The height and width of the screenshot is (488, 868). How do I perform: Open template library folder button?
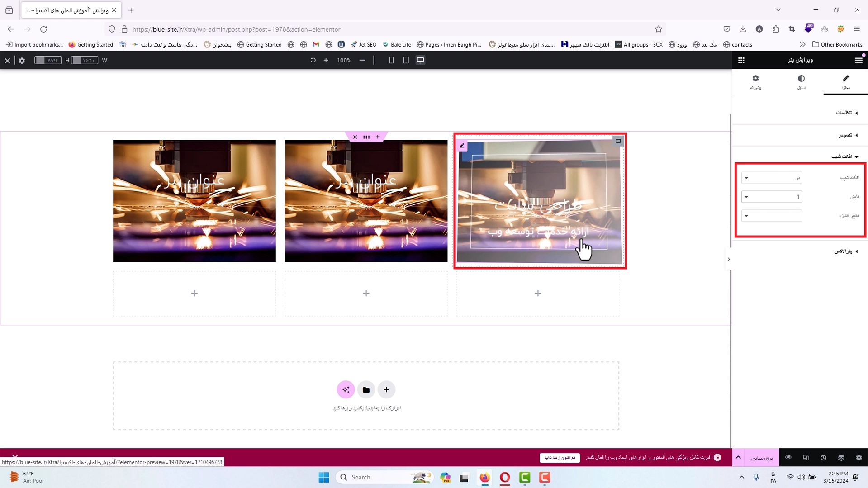pyautogui.click(x=366, y=389)
